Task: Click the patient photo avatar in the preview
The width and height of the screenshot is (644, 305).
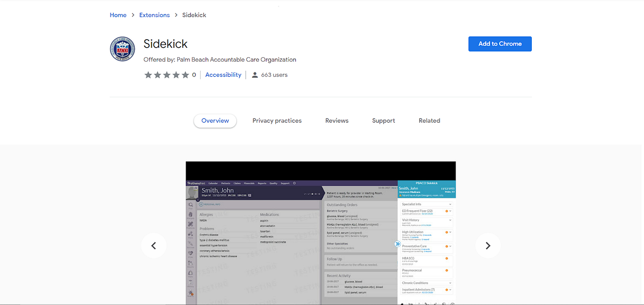Action: pyautogui.click(x=192, y=192)
